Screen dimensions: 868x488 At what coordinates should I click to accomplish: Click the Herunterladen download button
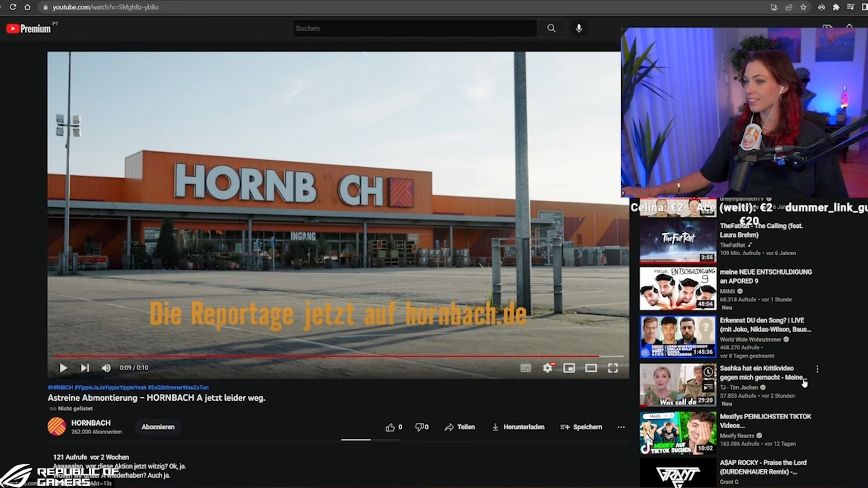518,427
